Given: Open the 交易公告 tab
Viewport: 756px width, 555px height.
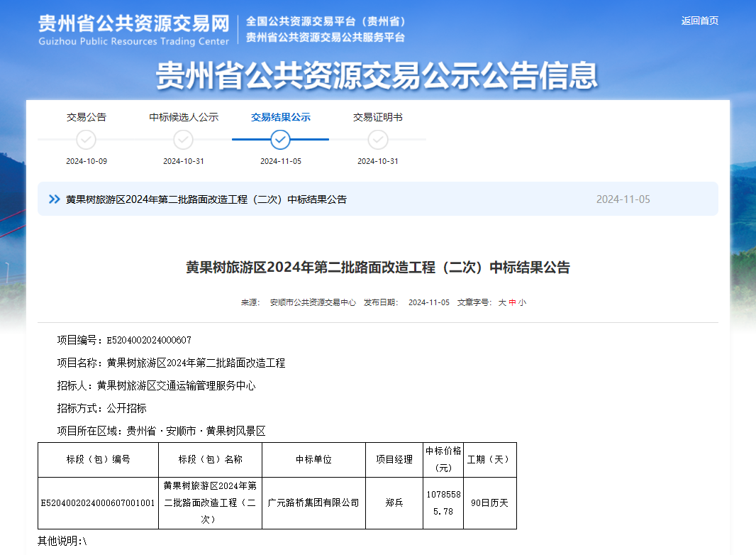Looking at the screenshot, I should (87, 117).
